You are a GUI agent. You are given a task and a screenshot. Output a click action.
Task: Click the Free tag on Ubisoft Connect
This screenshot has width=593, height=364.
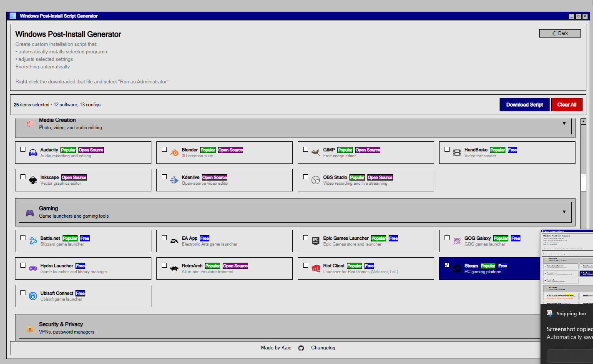[x=80, y=294]
